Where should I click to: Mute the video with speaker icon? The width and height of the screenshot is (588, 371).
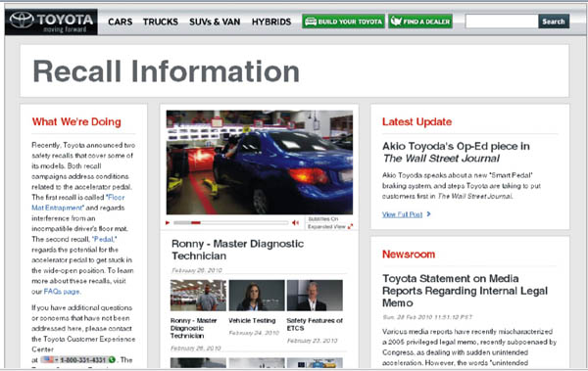[296, 222]
